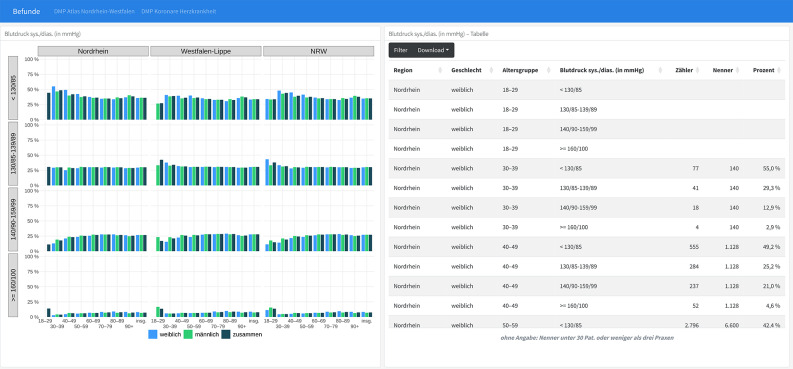Click the 4,6 % Prozent cell

pos(773,306)
